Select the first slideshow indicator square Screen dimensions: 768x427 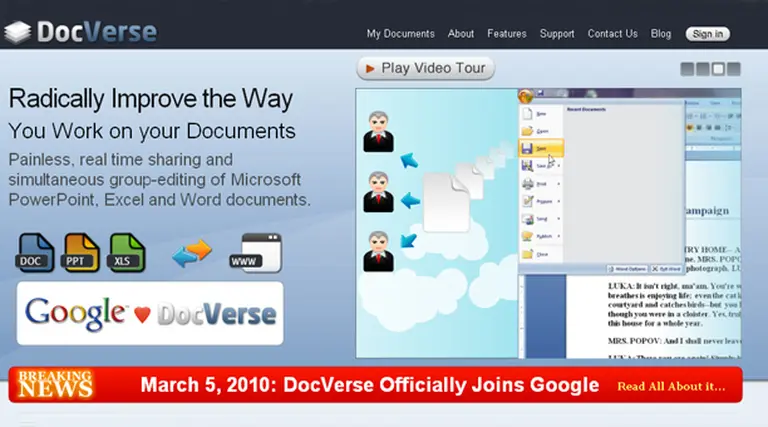click(688, 69)
